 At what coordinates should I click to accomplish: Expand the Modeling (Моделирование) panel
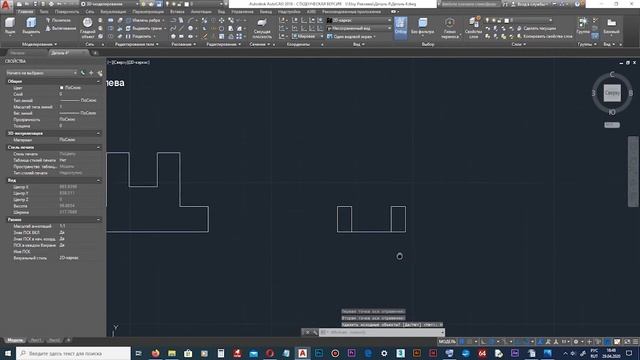pyautogui.click(x=39, y=44)
